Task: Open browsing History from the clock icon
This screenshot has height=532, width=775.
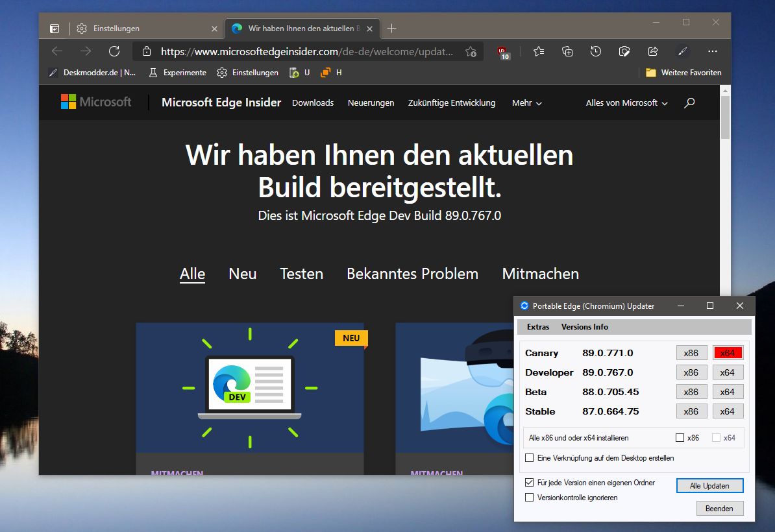Action: click(x=596, y=51)
